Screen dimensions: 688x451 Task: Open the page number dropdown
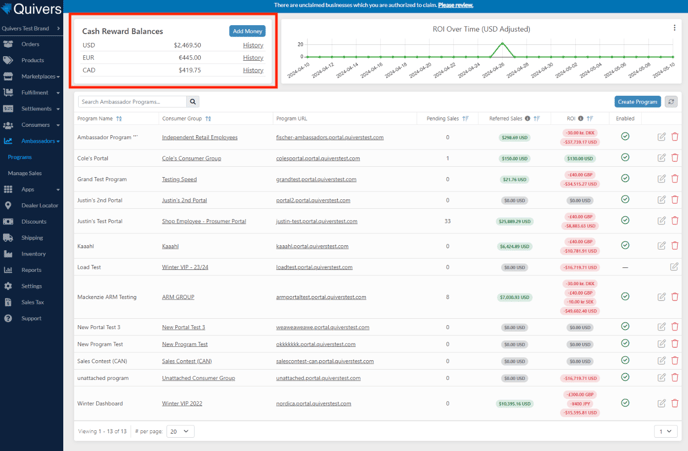click(x=666, y=432)
